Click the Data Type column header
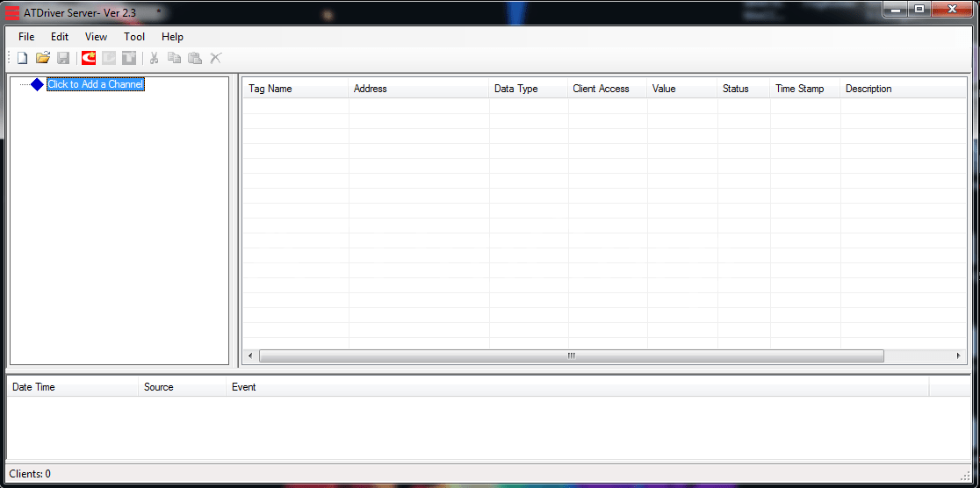Screen dimensions: 980x488 coord(528,89)
